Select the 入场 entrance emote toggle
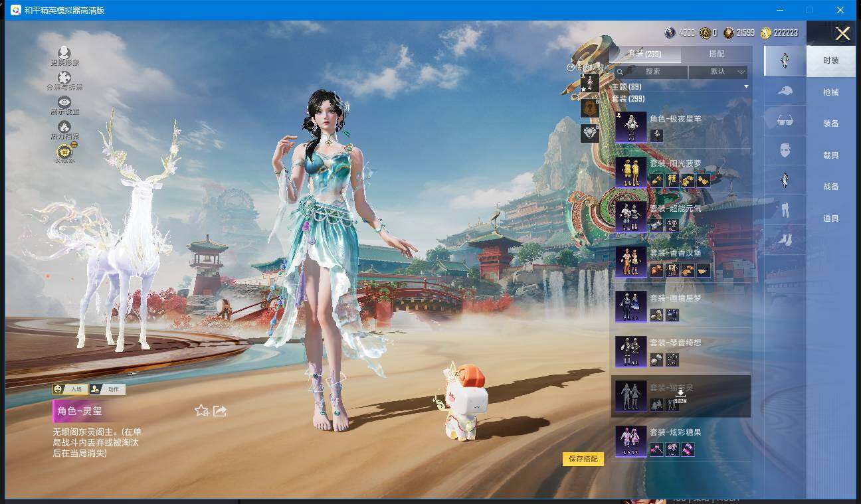 click(x=70, y=389)
